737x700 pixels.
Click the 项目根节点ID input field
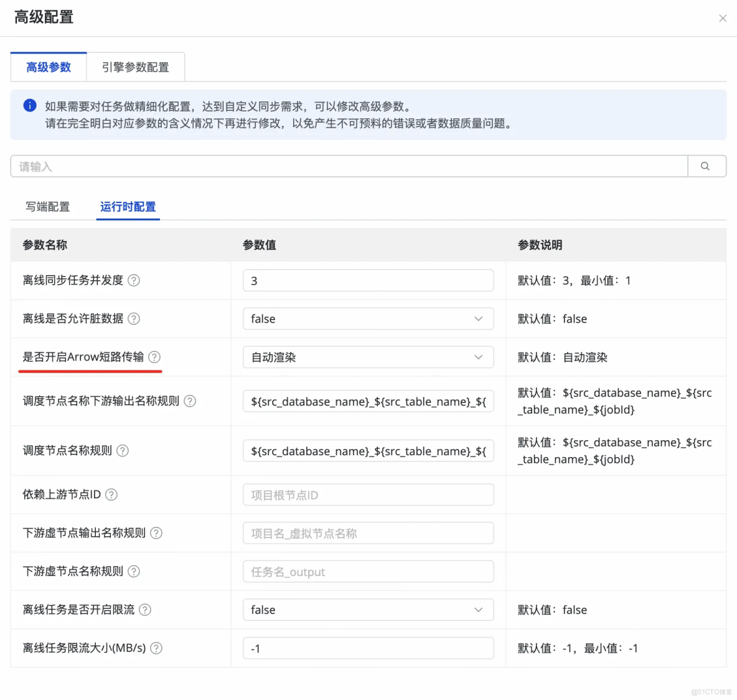(x=368, y=494)
